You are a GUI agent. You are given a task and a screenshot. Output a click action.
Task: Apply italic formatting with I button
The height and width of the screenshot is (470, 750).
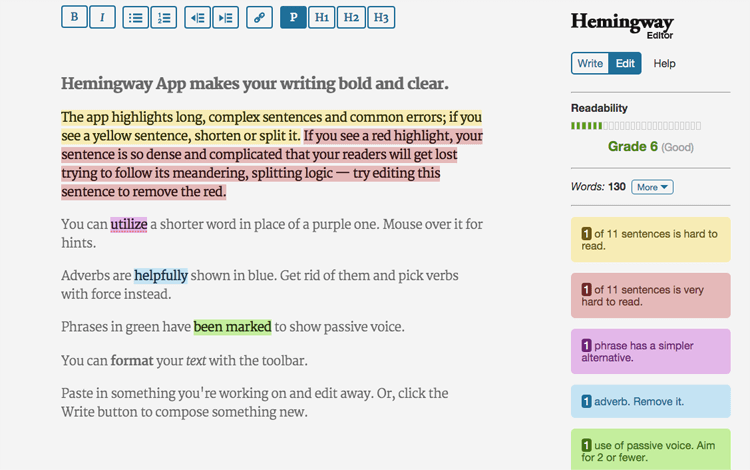click(x=102, y=17)
